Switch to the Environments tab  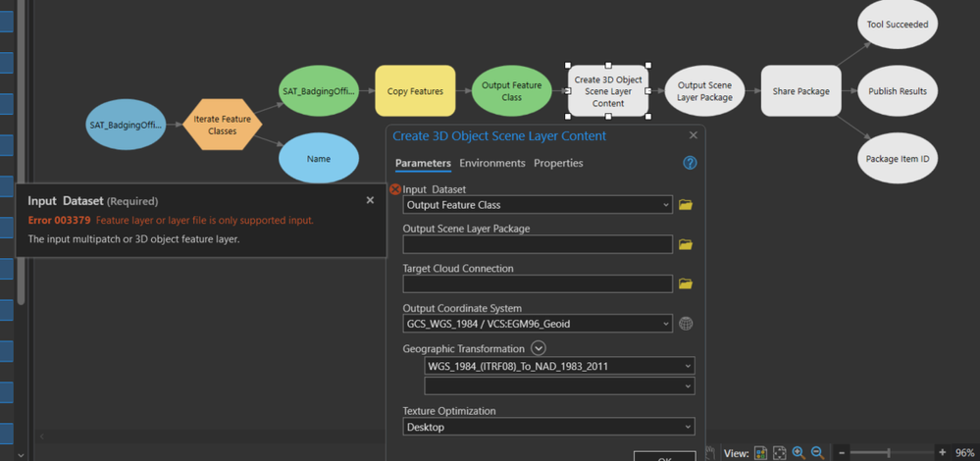coord(491,163)
